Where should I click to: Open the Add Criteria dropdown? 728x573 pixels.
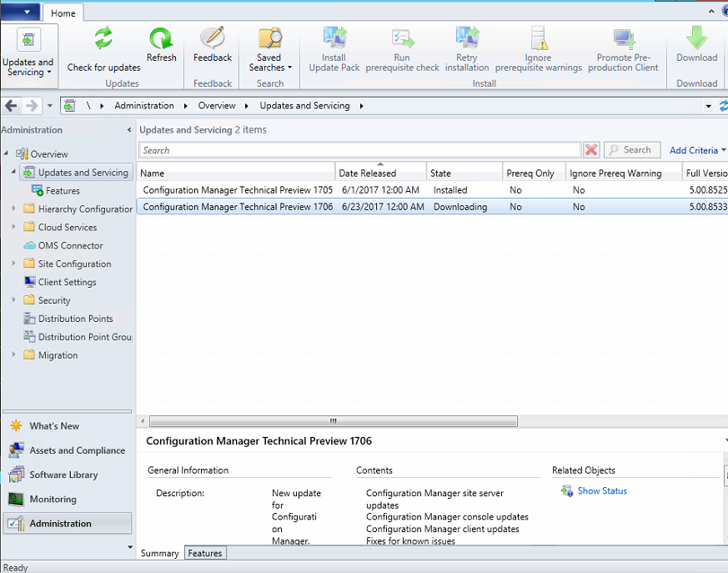click(x=697, y=150)
